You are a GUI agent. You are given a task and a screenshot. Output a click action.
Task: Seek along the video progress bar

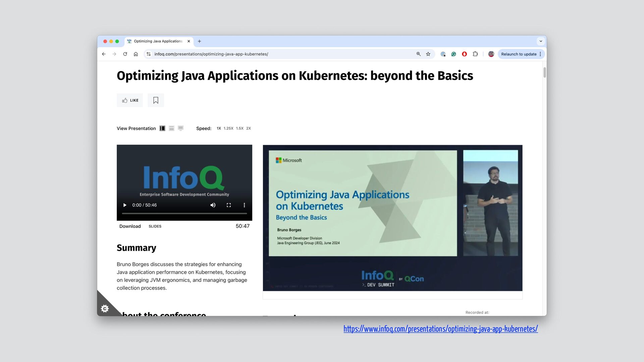[x=184, y=214]
